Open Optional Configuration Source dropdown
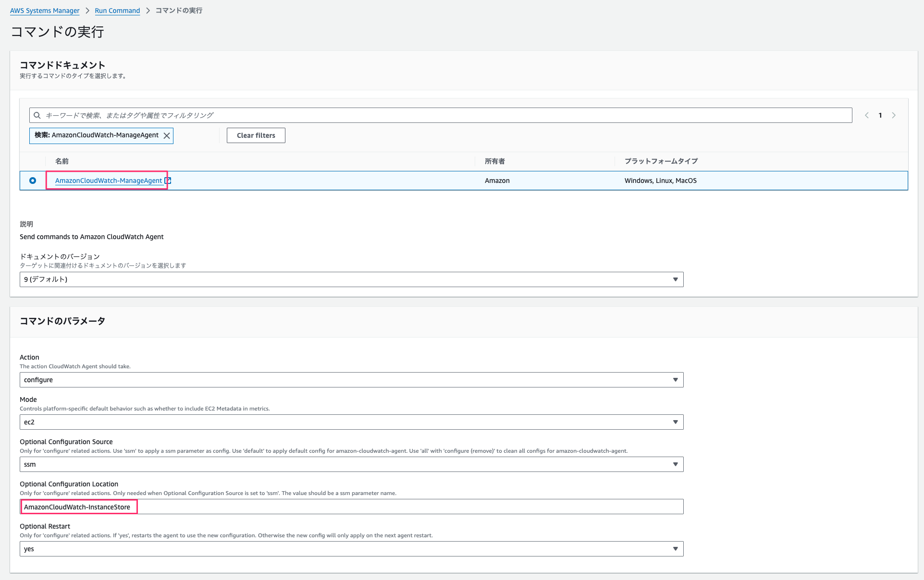The image size is (924, 580). coord(352,464)
